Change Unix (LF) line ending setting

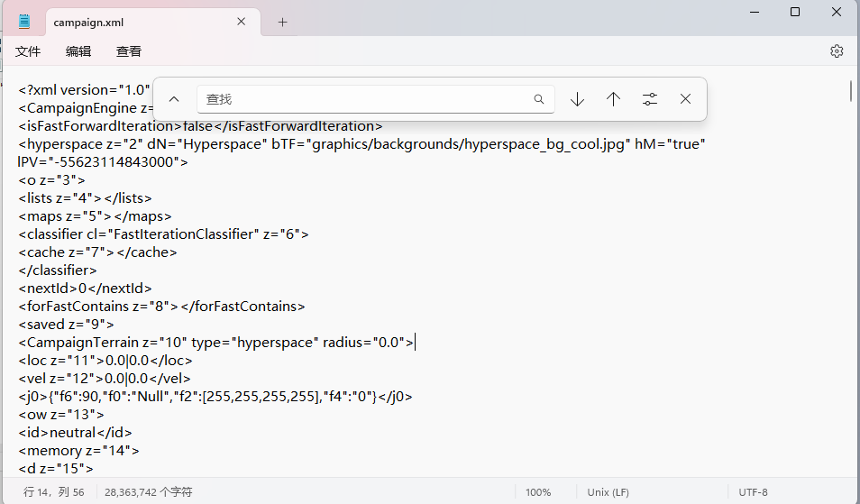(x=610, y=492)
